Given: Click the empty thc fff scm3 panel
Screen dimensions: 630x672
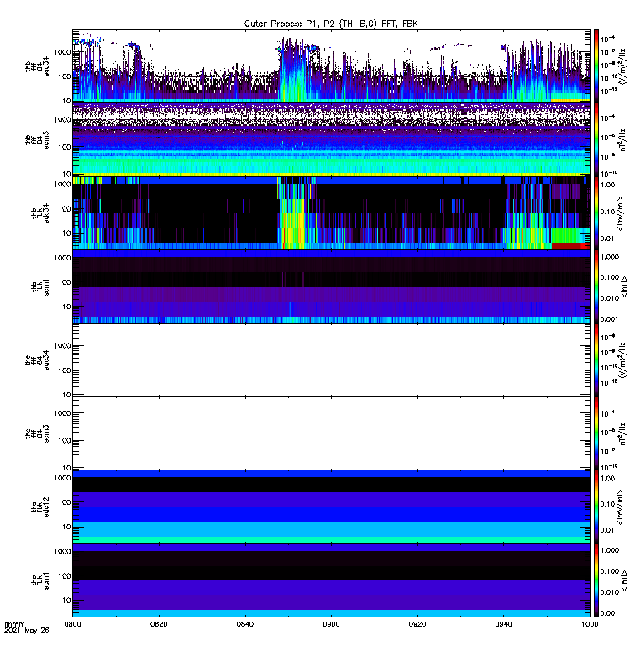Looking at the screenshot, I should [331, 433].
